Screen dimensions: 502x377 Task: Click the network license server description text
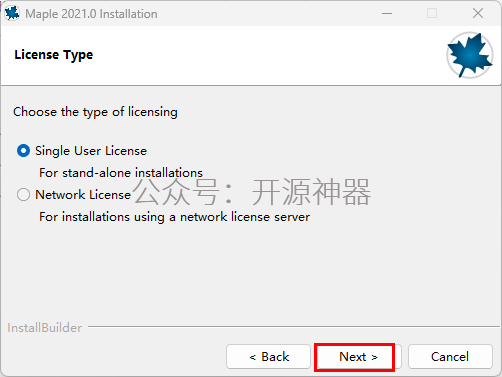click(175, 217)
